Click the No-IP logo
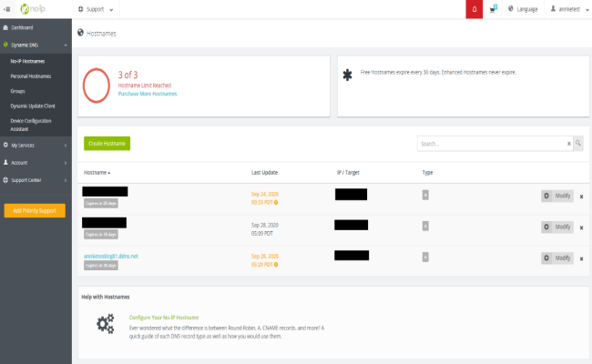This screenshot has height=364, width=592. coord(31,9)
